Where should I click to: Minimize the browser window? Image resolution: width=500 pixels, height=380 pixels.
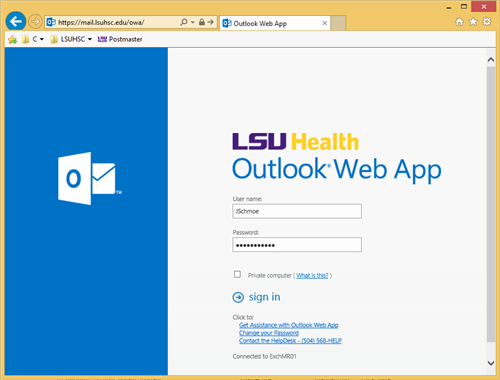point(449,7)
